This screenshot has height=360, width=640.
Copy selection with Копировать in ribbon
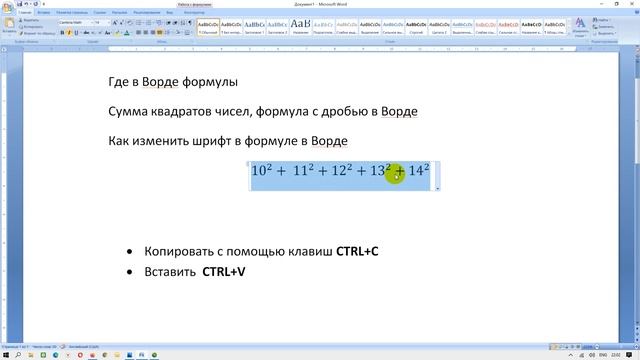pos(31,27)
